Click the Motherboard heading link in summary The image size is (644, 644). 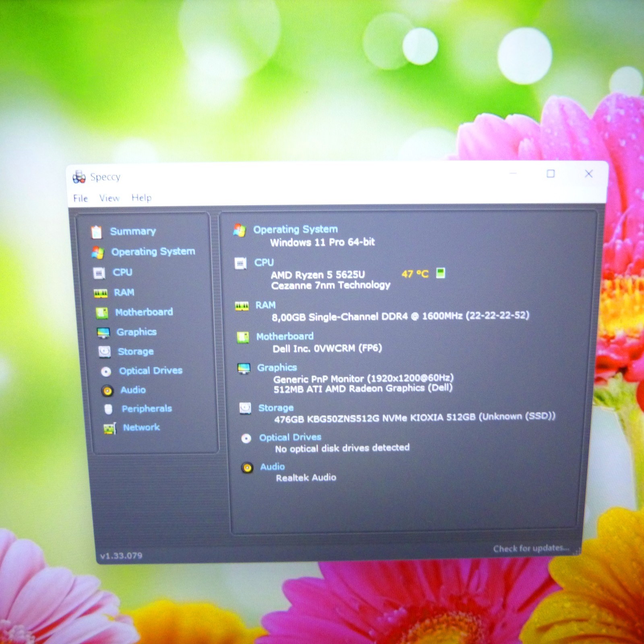pos(285,336)
